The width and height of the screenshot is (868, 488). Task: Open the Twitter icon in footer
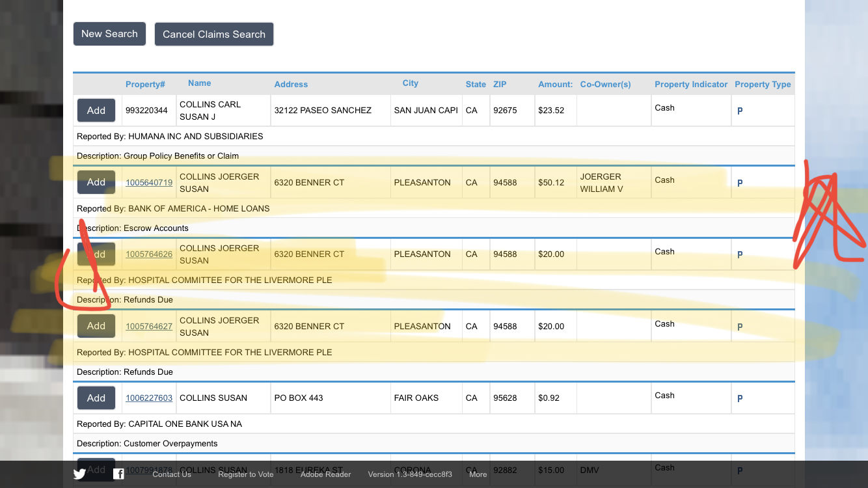(x=79, y=474)
